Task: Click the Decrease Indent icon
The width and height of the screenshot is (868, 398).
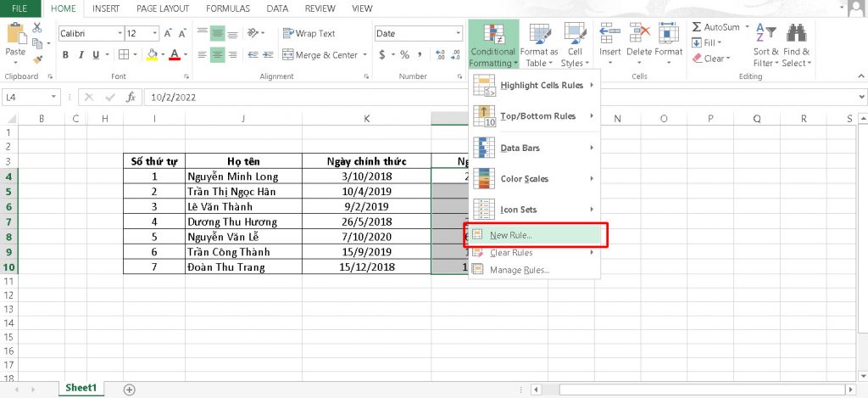Action: 253,55
